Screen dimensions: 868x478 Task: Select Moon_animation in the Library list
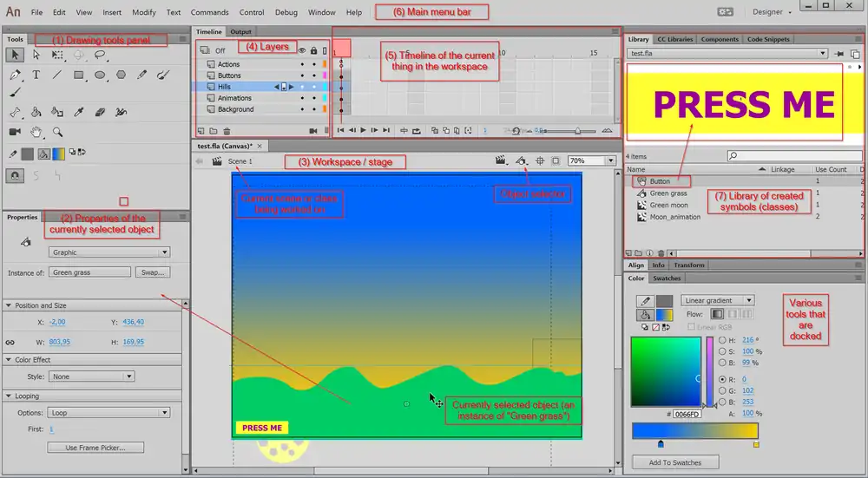(x=674, y=217)
